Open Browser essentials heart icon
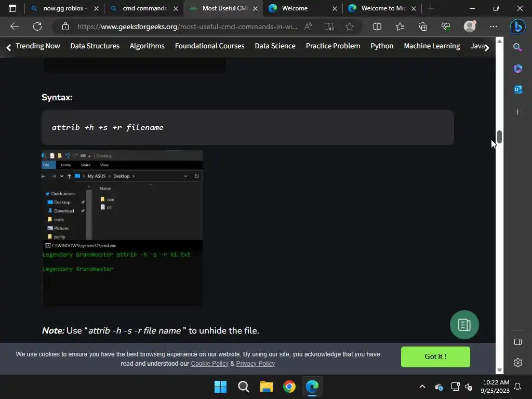This screenshot has width=532, height=399. pyautogui.click(x=445, y=26)
